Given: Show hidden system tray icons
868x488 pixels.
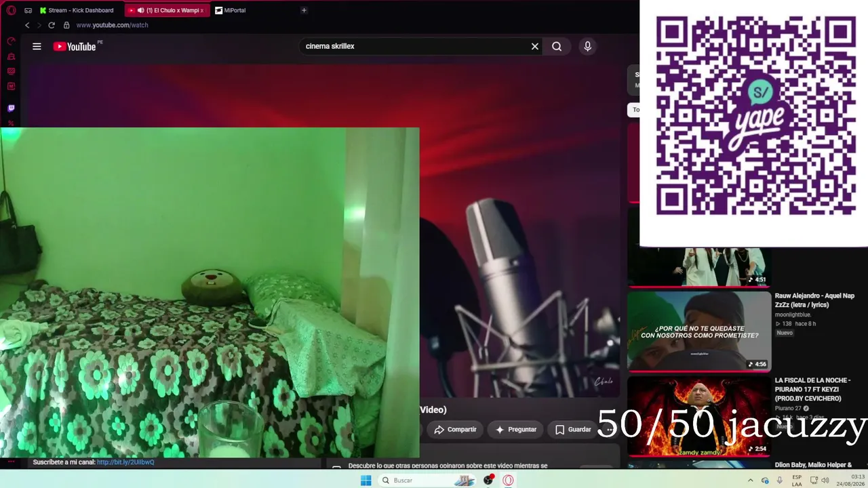Looking at the screenshot, I should (751, 480).
